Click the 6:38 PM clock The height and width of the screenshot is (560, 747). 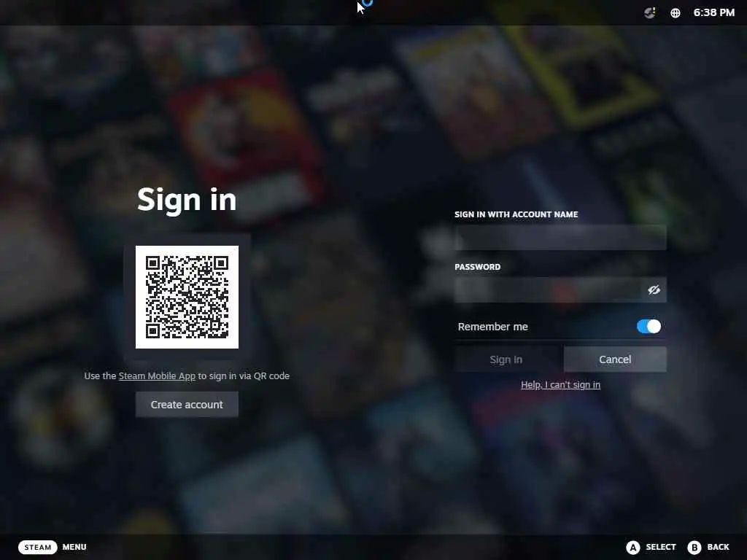pyautogui.click(x=713, y=13)
